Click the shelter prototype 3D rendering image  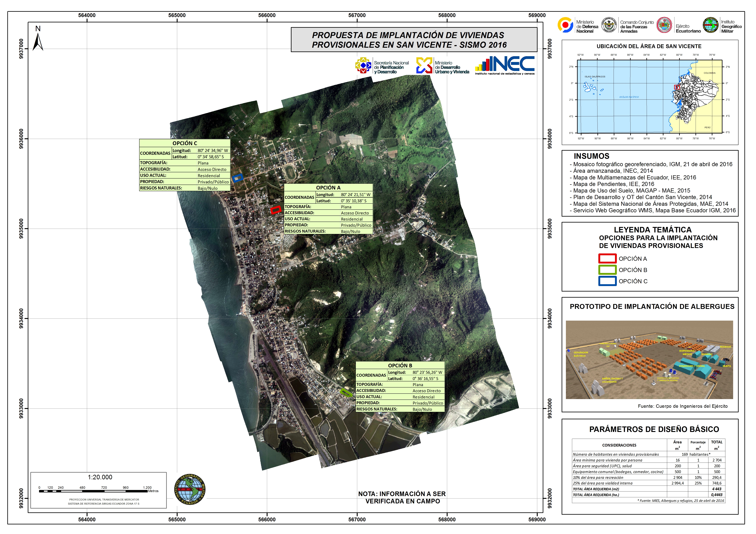point(649,360)
